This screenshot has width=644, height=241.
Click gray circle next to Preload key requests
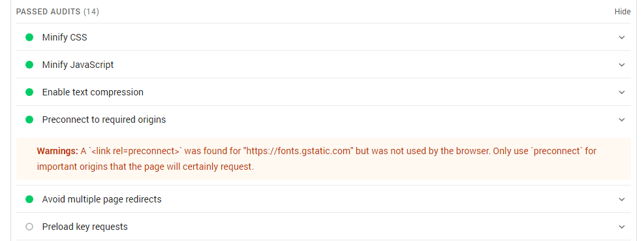29,227
